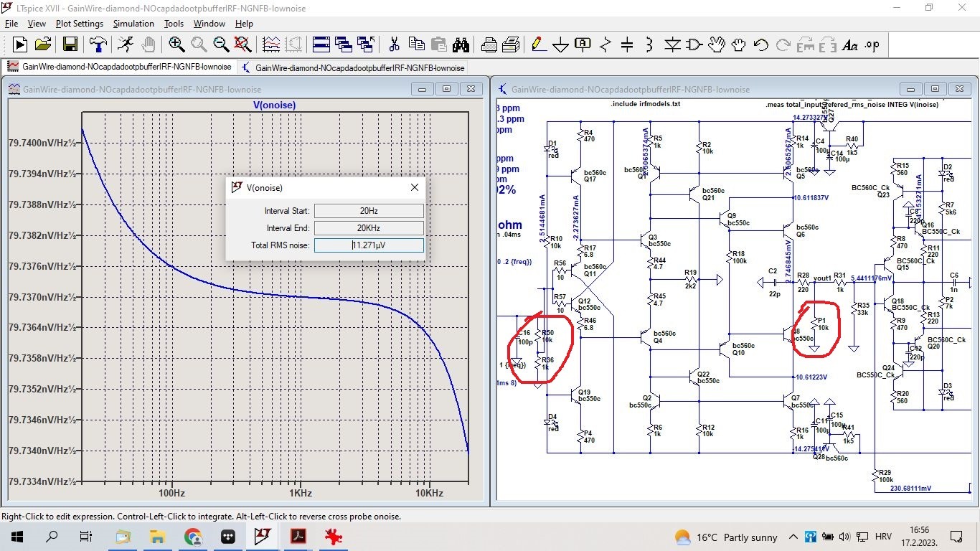Open a file with the folder icon
Viewport: 980px width, 551px height.
tap(42, 45)
